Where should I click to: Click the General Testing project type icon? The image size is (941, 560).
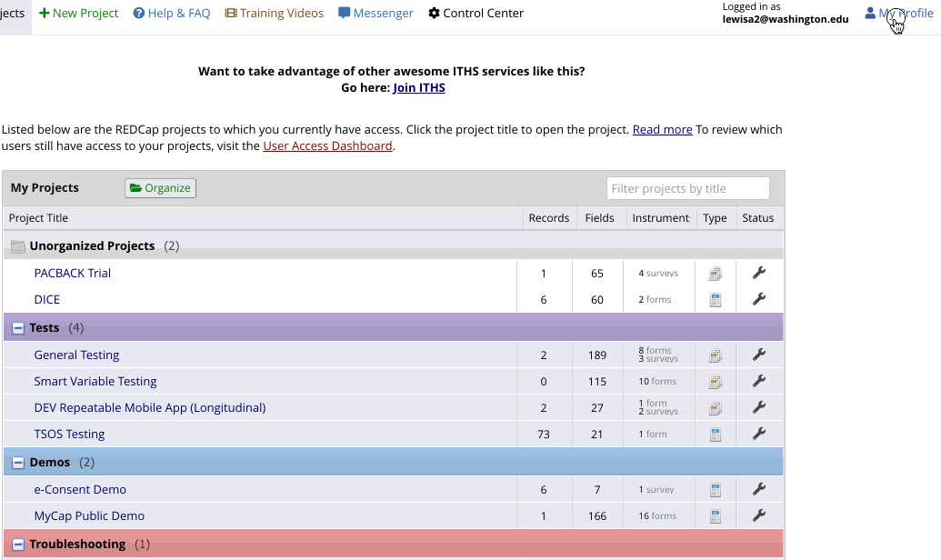click(715, 355)
